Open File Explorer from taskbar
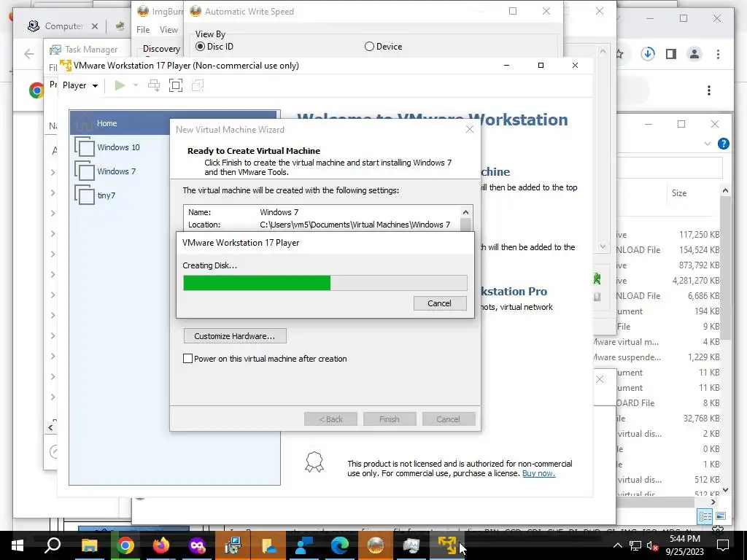The height and width of the screenshot is (560, 747). [x=89, y=545]
